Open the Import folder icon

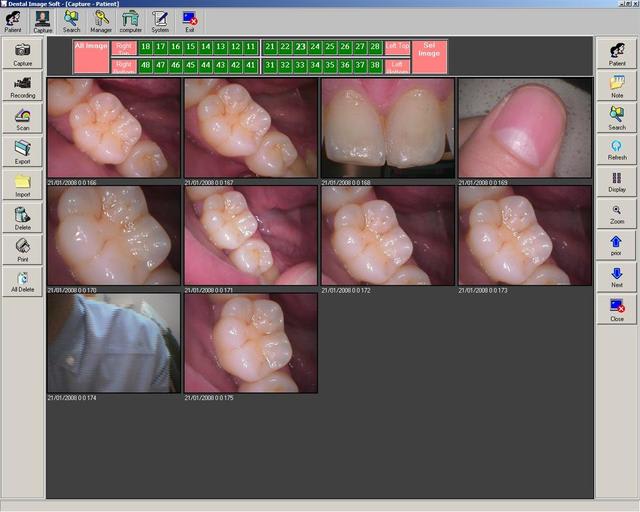point(22,185)
